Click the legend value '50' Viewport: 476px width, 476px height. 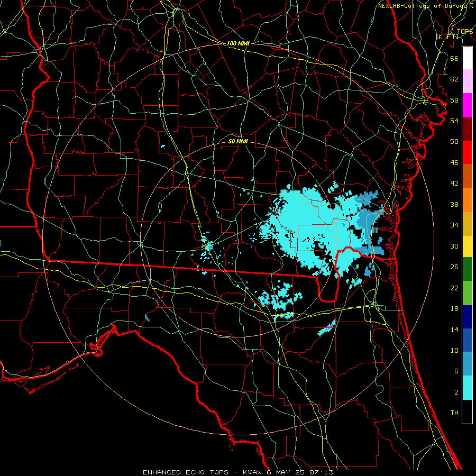pos(454,142)
